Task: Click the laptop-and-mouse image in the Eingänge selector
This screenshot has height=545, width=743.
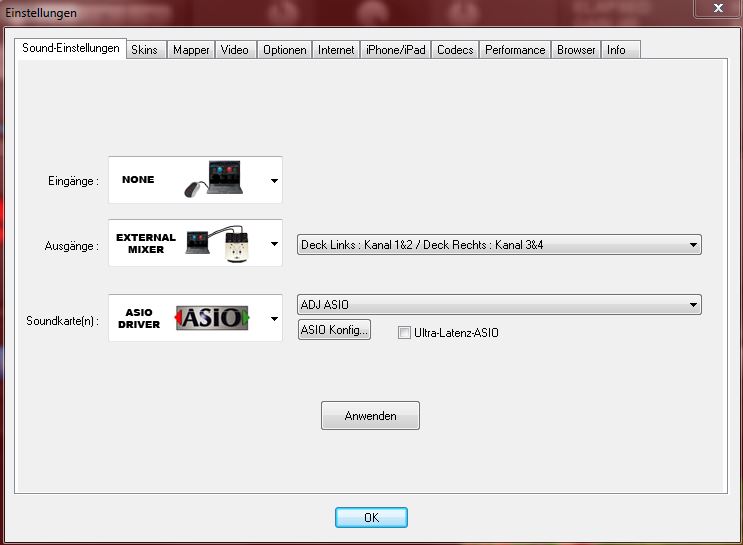Action: pyautogui.click(x=214, y=179)
